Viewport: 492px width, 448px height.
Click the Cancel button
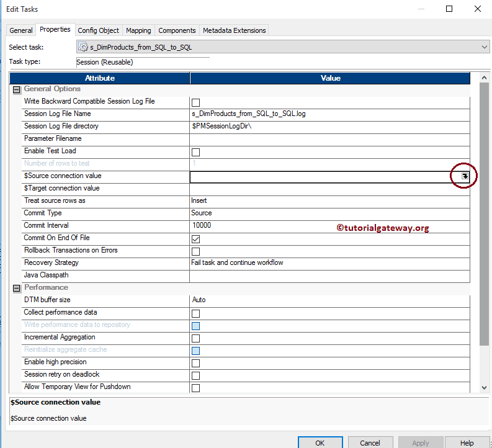[x=370, y=442]
